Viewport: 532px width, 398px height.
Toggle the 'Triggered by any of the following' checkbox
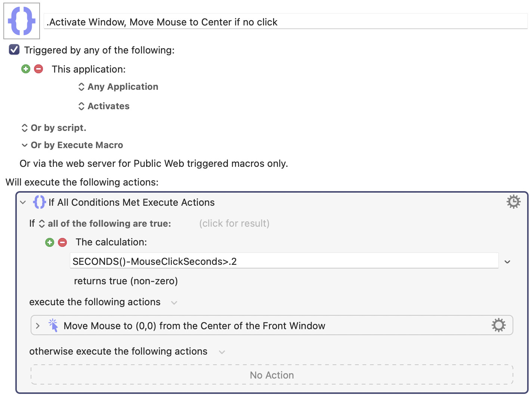(x=14, y=50)
